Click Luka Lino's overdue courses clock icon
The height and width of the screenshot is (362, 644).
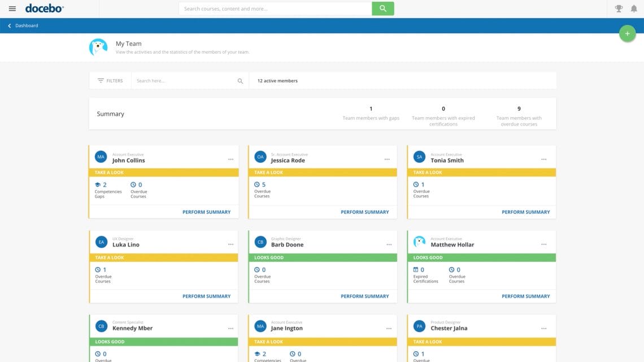[x=98, y=270]
